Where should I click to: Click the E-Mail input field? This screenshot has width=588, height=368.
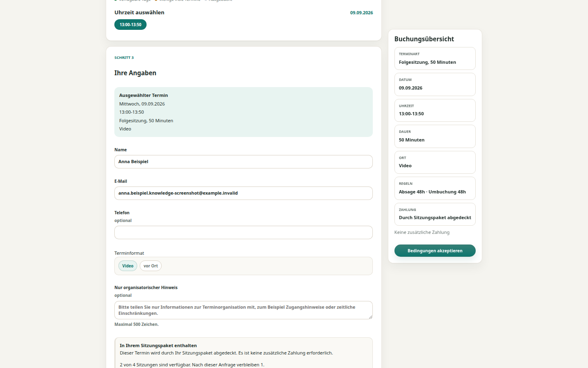243,193
